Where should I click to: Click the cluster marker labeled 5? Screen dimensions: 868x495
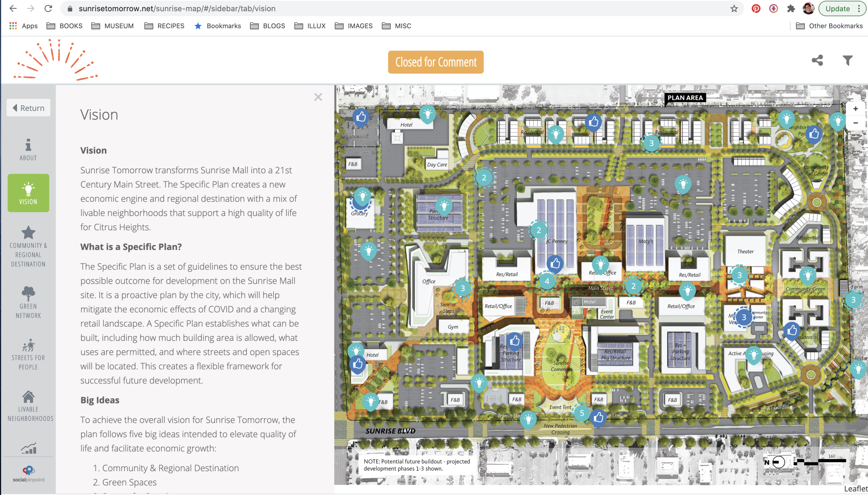[x=582, y=413]
